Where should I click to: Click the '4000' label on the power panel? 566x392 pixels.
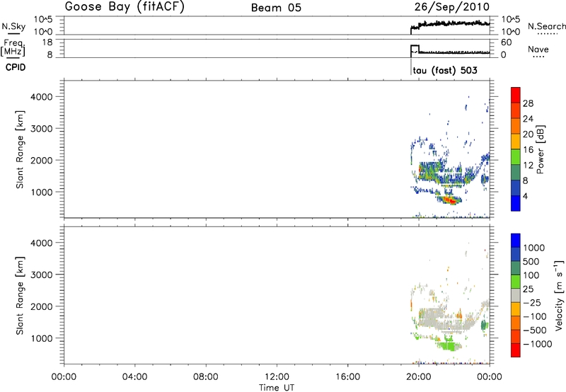pos(42,97)
